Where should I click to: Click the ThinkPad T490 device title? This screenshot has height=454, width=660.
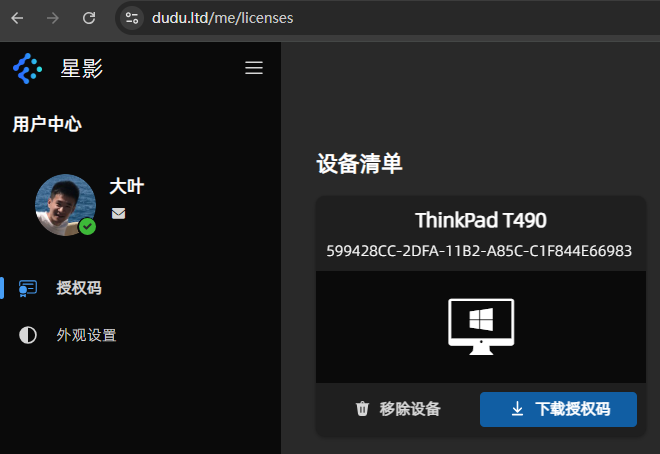pyautogui.click(x=480, y=220)
